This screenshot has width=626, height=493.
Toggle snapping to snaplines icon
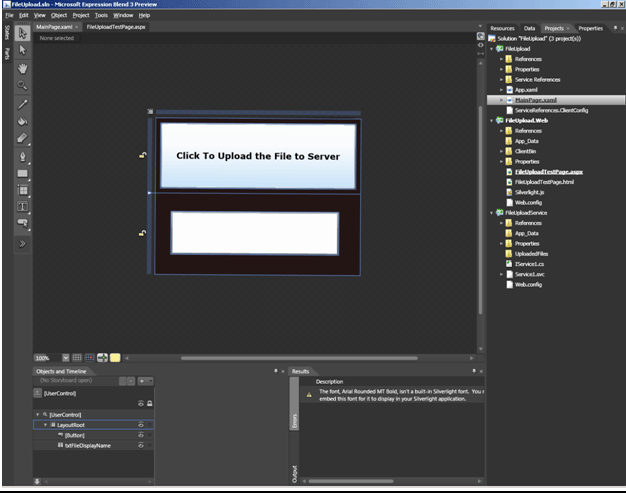(x=103, y=358)
